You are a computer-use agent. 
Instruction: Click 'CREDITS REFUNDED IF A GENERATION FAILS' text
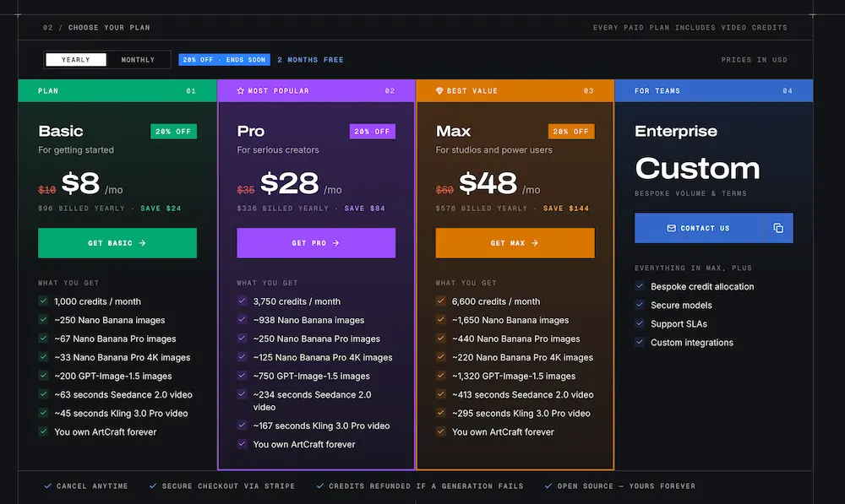pos(426,485)
